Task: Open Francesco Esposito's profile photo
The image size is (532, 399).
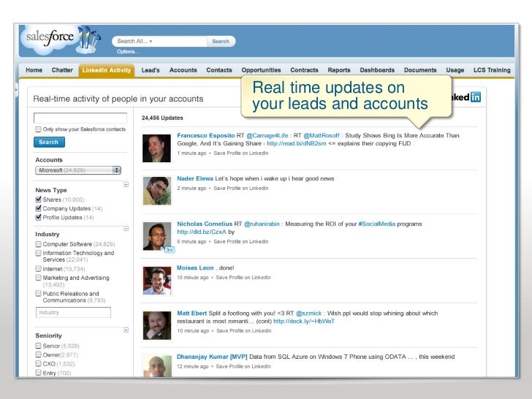Action: (156, 148)
